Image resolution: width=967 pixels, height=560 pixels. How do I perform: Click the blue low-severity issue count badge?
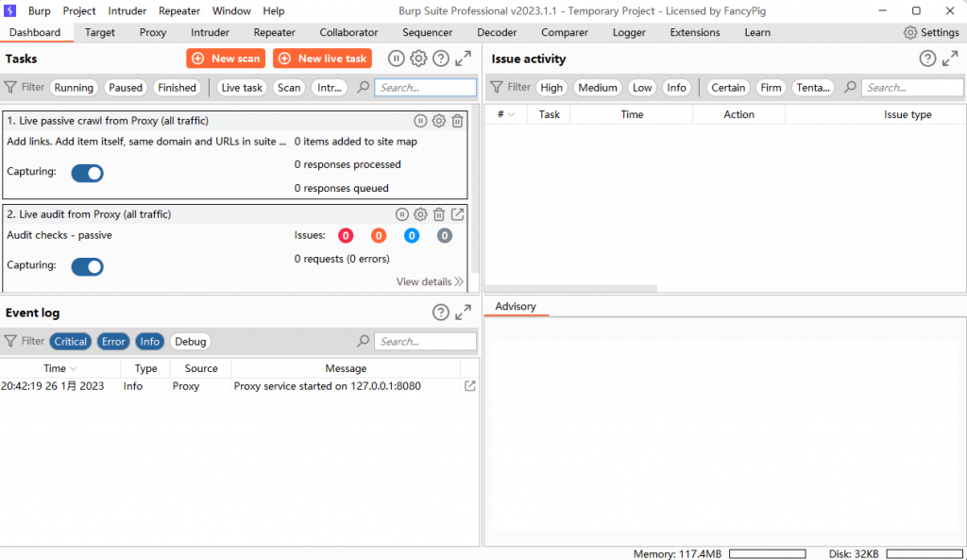click(412, 235)
